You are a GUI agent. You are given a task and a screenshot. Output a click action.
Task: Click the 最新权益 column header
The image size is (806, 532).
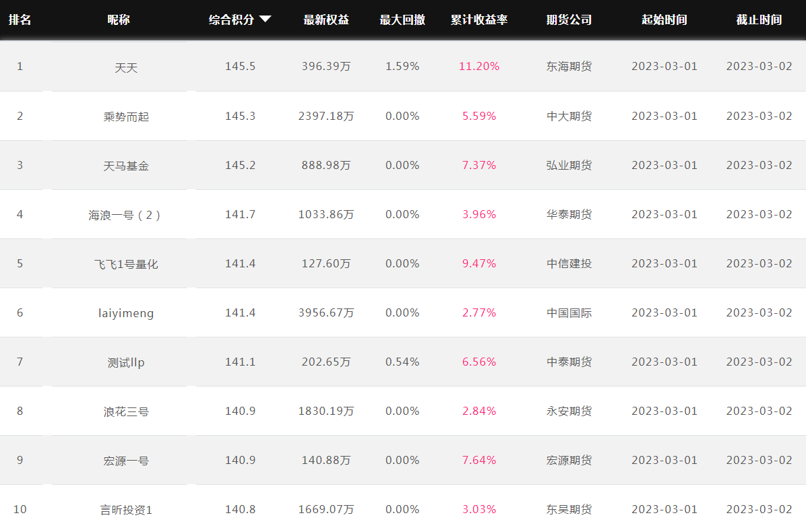pyautogui.click(x=326, y=20)
